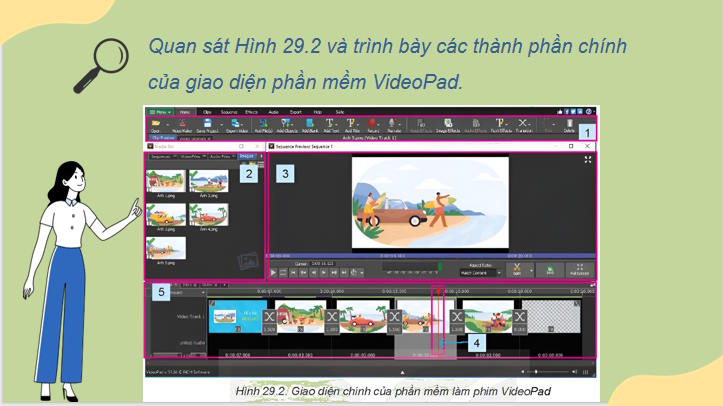Select the Images tab in Media Bin
This screenshot has width=723, height=406.
[247, 156]
